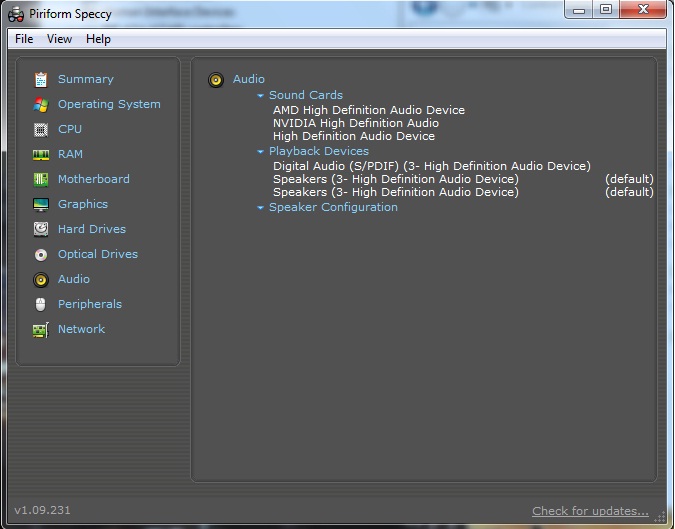Show the CPU section
Screen dimensions: 675x529
pyautogui.click(x=70, y=129)
